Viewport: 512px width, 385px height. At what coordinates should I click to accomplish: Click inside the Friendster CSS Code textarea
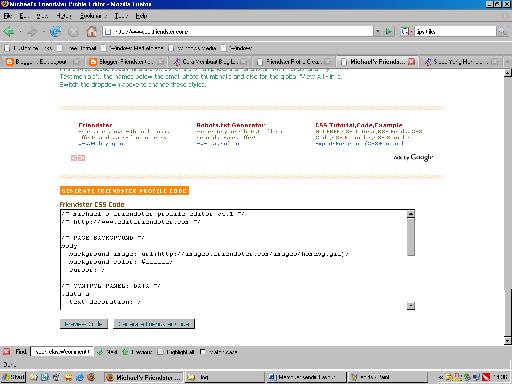point(233,260)
